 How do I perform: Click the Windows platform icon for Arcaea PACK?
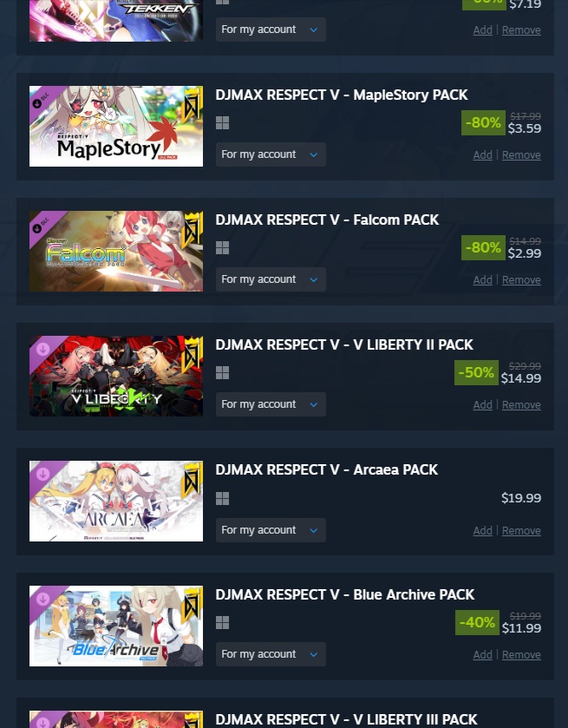pyautogui.click(x=222, y=499)
